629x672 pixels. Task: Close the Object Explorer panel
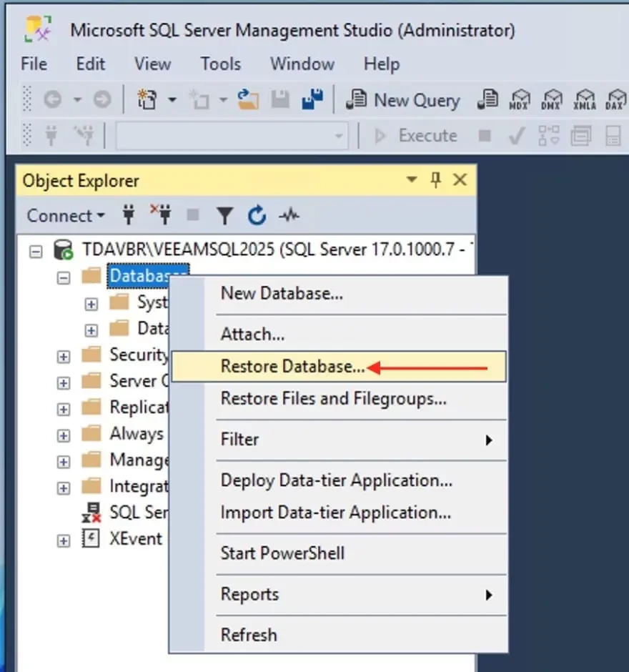460,179
